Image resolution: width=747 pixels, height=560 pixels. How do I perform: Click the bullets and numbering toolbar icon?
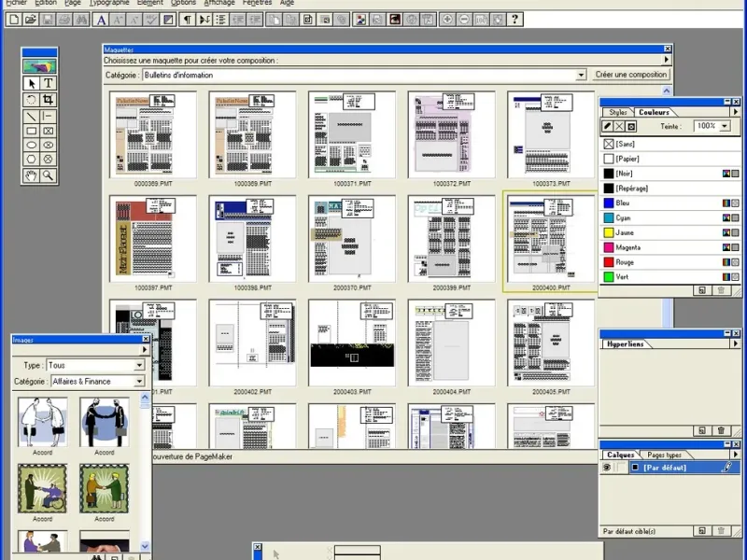click(220, 20)
